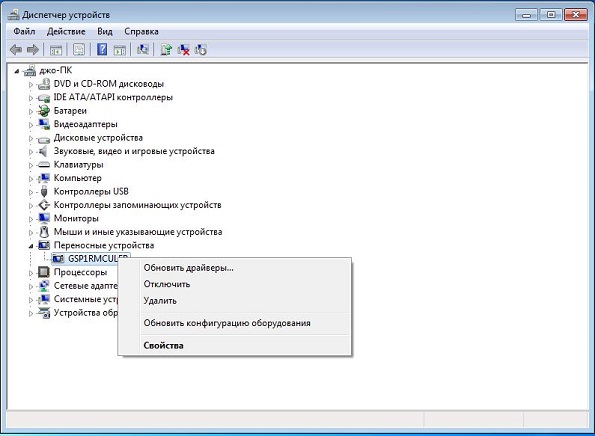Select Отключить in the context menu
Viewport: 595px width, 436px height.
pyautogui.click(x=167, y=284)
